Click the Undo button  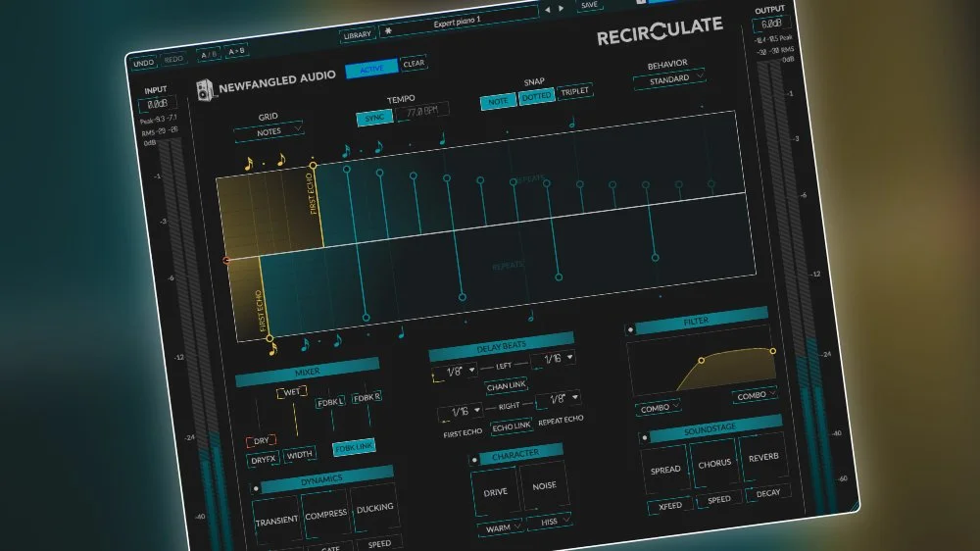(144, 63)
